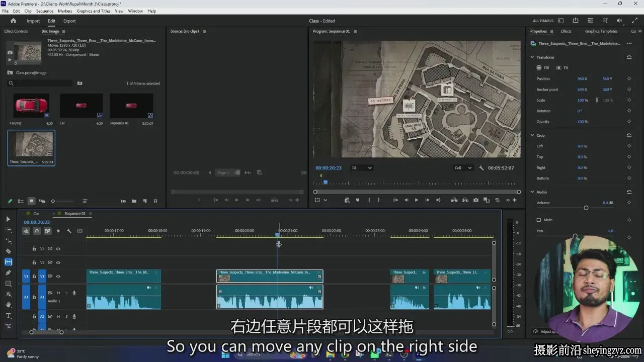
Task: Adjust the Volume slider handle
Action: tap(586, 208)
